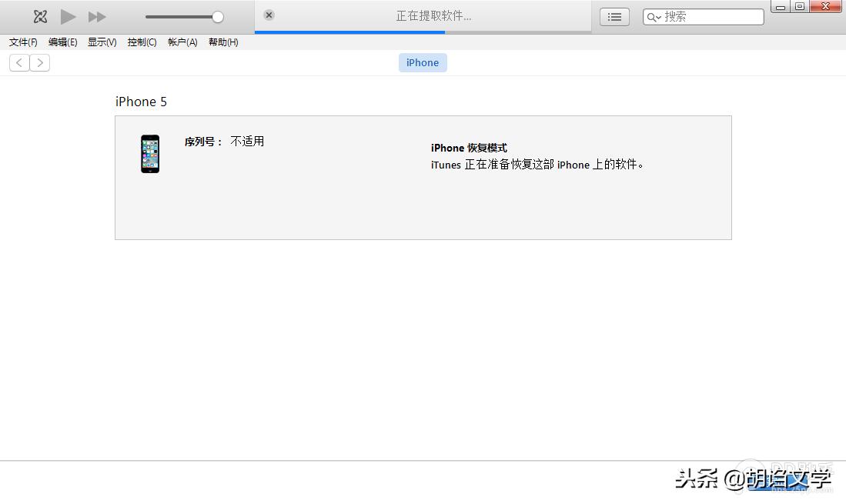Image resolution: width=846 pixels, height=504 pixels.
Task: Click the blue extraction progress bar
Action: tap(349, 32)
